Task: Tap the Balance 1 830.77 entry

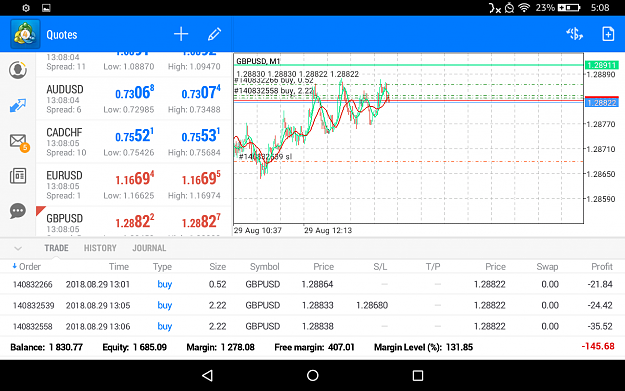Action: 46,347
